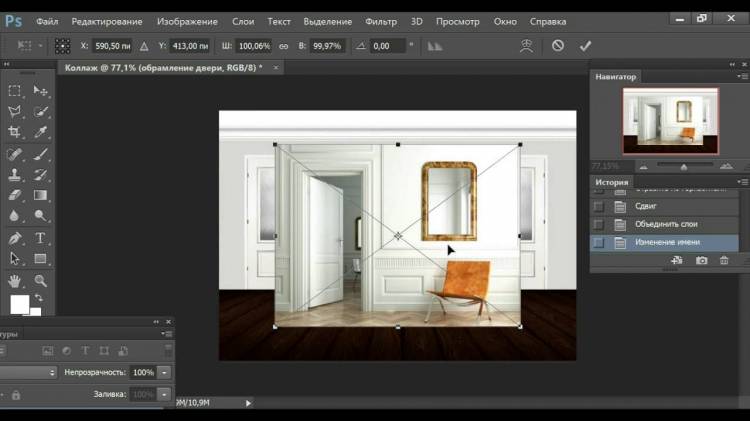Select the Dodge tool
This screenshot has height=421, width=750.
tap(40, 216)
